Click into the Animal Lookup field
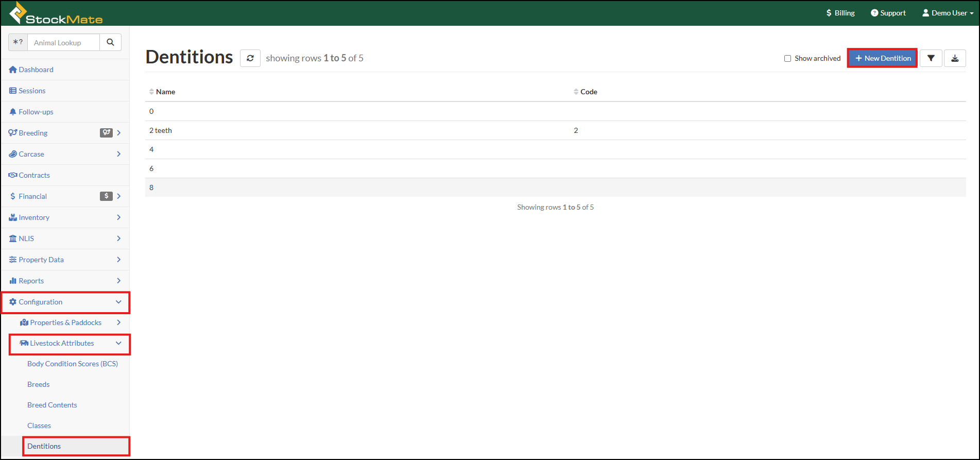The image size is (980, 460). click(63, 43)
